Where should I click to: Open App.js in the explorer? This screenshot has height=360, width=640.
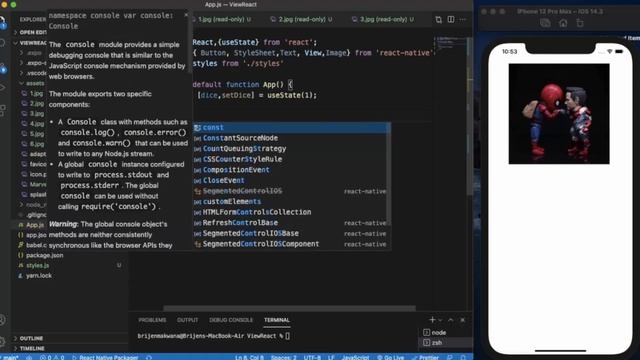tap(32, 225)
